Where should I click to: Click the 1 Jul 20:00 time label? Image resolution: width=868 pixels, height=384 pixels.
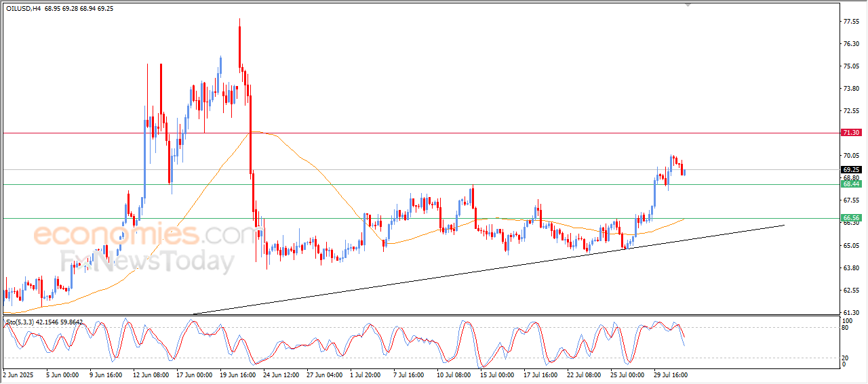366,374
